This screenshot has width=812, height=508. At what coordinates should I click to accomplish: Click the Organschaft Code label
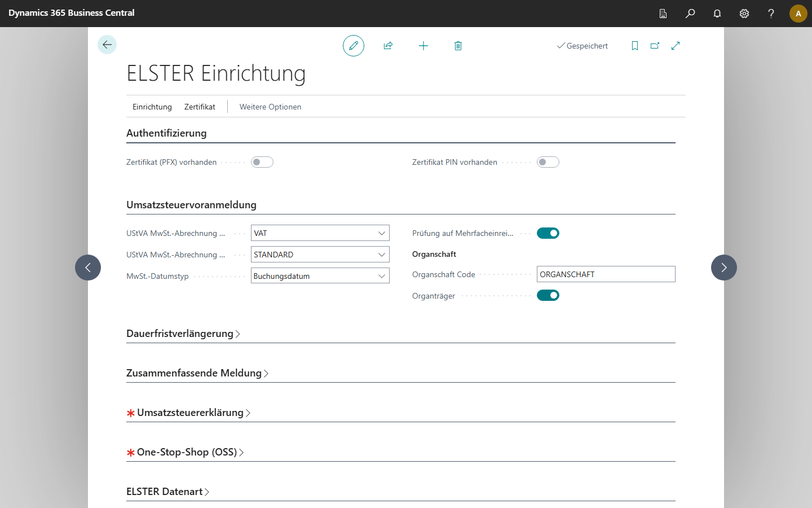pyautogui.click(x=444, y=274)
